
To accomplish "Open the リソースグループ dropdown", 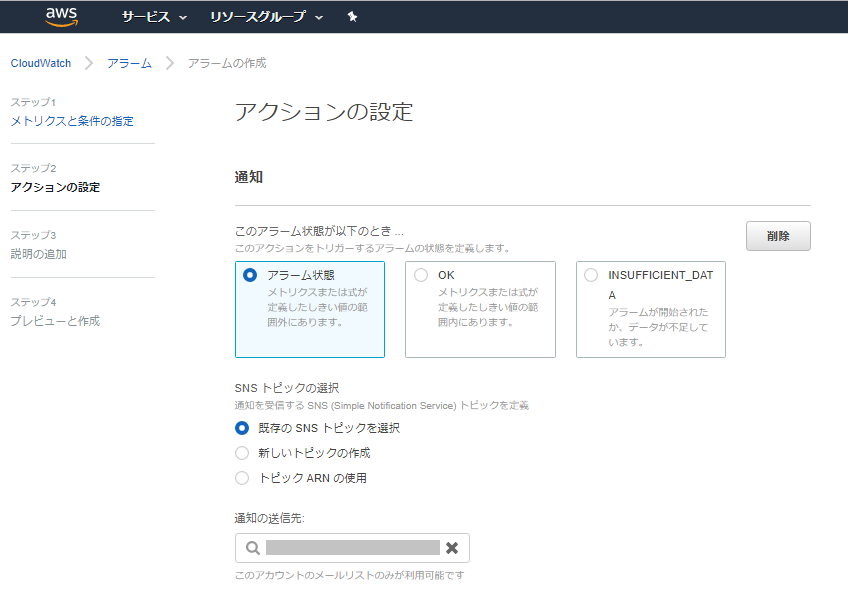I will point(260,17).
